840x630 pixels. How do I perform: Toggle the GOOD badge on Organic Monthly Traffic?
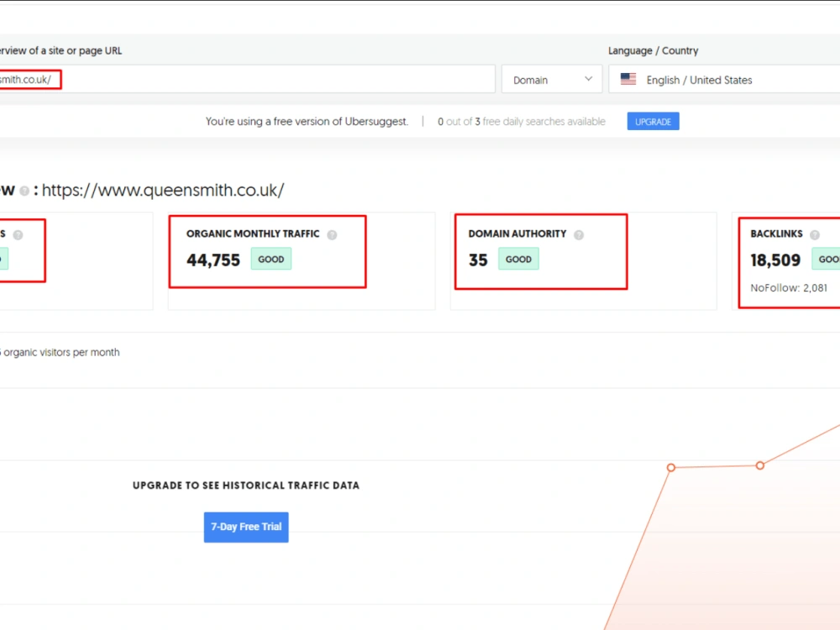270,259
